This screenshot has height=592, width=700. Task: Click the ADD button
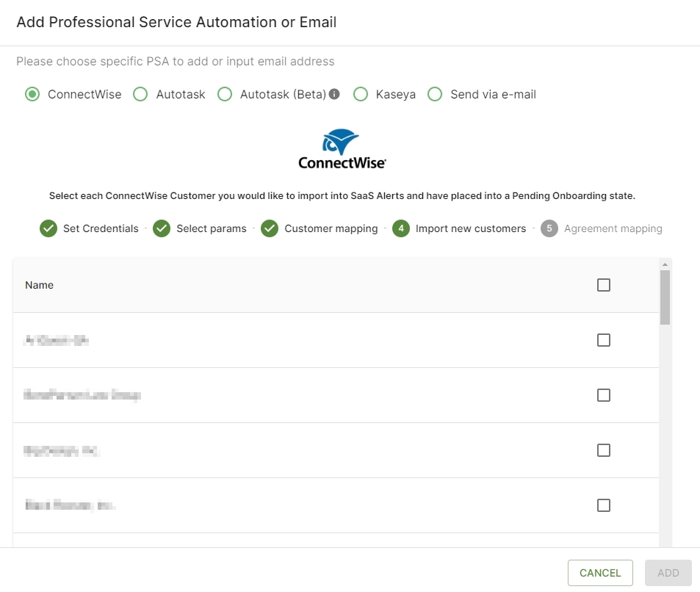coord(668,573)
